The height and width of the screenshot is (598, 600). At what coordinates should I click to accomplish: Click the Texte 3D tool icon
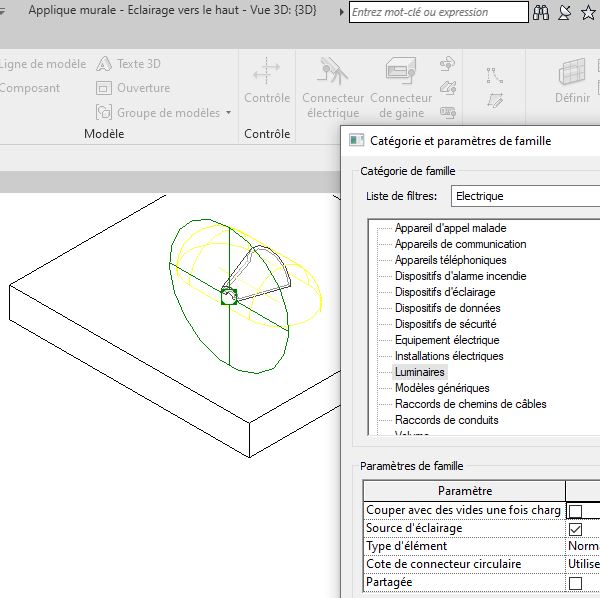[x=105, y=64]
